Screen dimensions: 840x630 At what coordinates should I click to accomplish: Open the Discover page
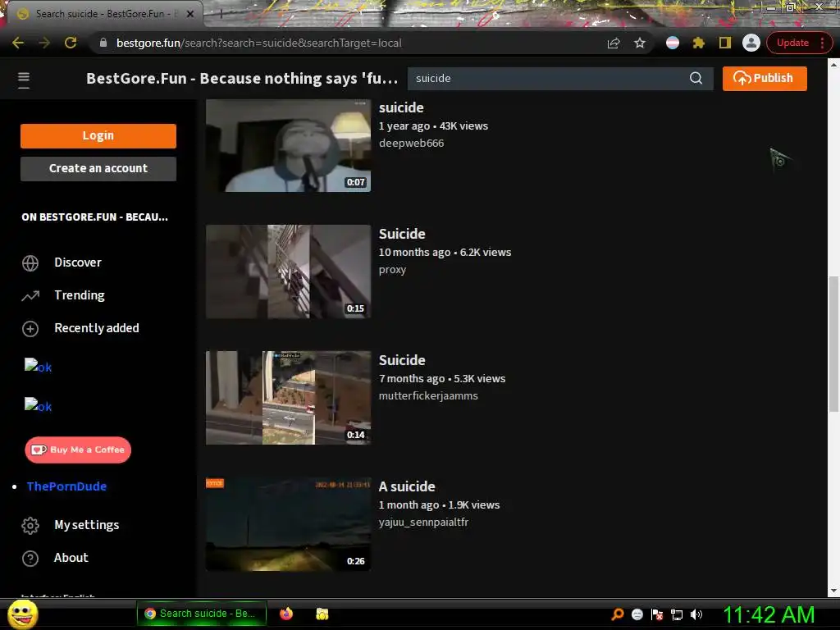78,262
